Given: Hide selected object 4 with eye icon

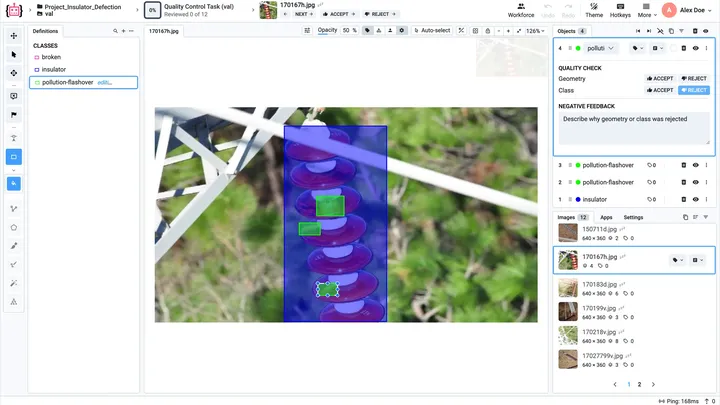Looking at the screenshot, I should coord(696,48).
